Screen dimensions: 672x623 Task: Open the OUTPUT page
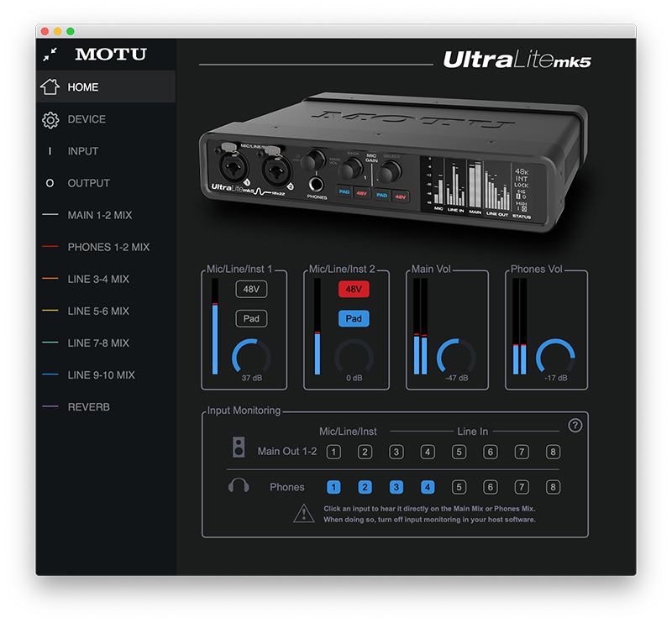click(106, 183)
